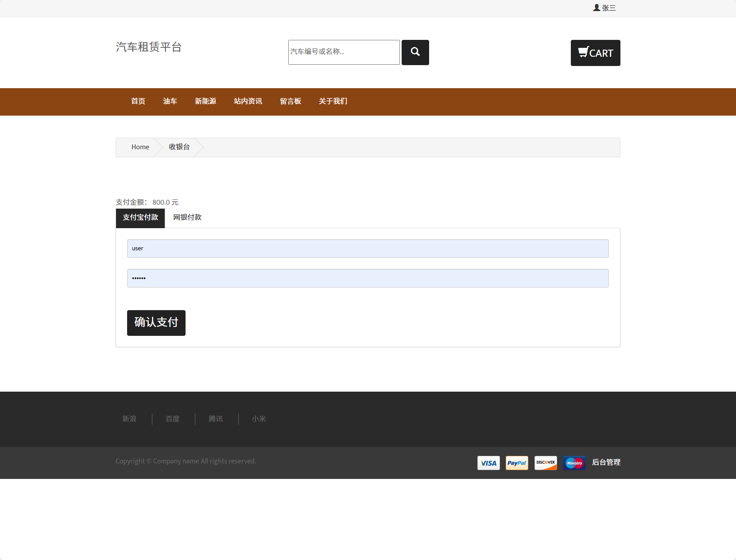736x560 pixels.
Task: Navigate to 首页 in the navigation bar
Action: pos(137,101)
